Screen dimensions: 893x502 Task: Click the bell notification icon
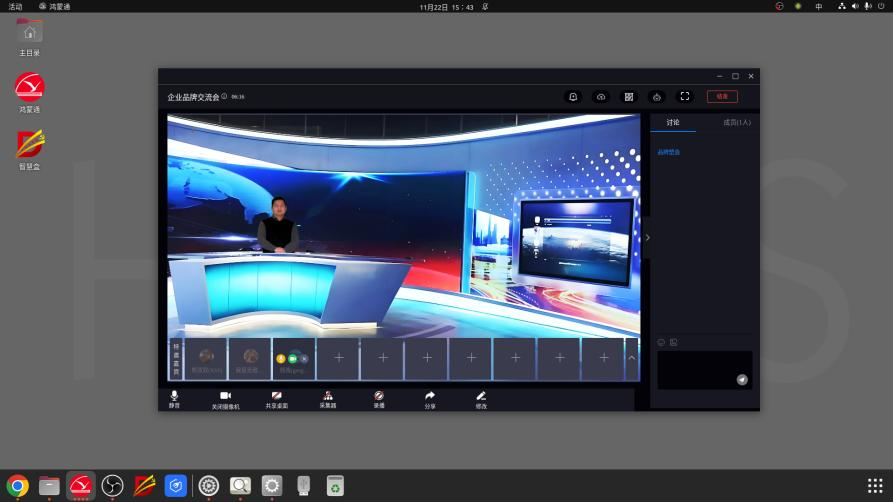coord(573,97)
